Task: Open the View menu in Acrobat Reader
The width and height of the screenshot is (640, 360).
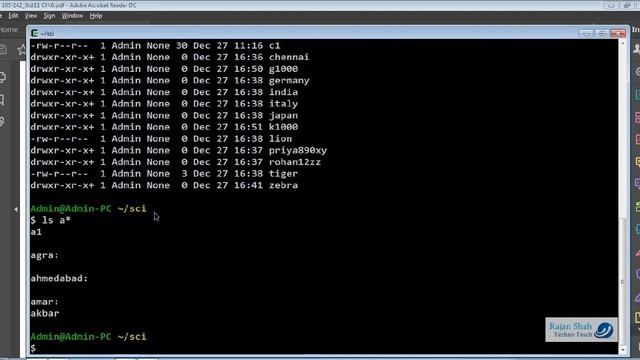Action: click(x=31, y=16)
